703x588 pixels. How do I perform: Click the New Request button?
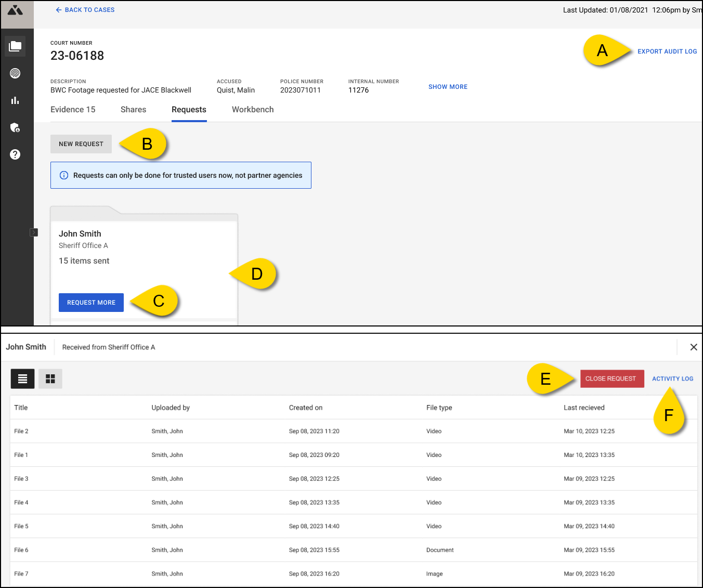(81, 143)
